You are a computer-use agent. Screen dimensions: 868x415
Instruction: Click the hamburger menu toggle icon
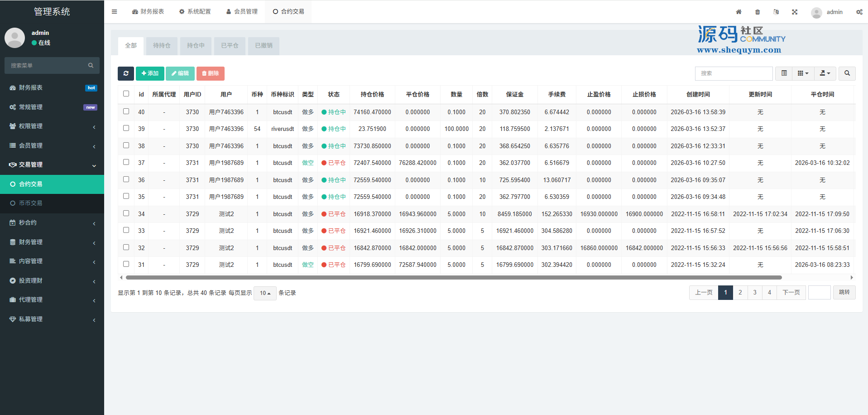click(x=114, y=12)
